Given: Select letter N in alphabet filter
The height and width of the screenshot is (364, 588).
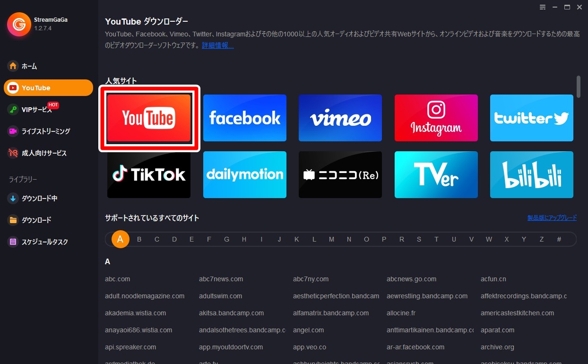Looking at the screenshot, I should point(349,239).
